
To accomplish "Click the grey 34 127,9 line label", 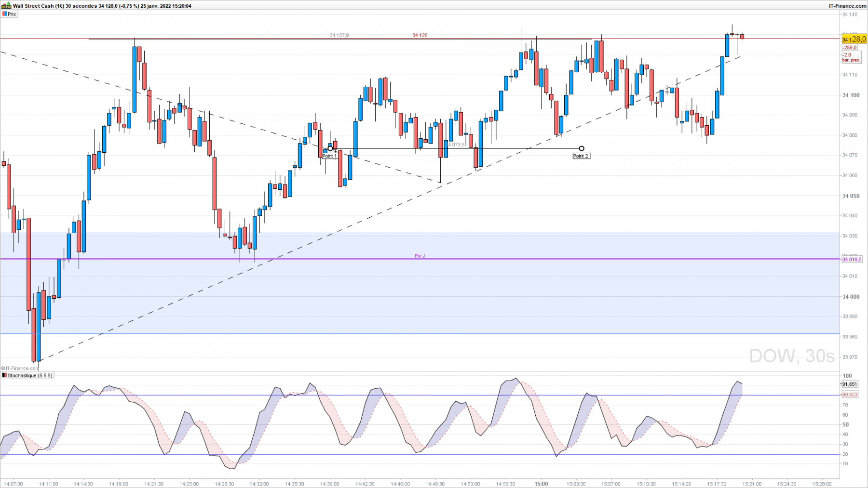I will [x=339, y=35].
